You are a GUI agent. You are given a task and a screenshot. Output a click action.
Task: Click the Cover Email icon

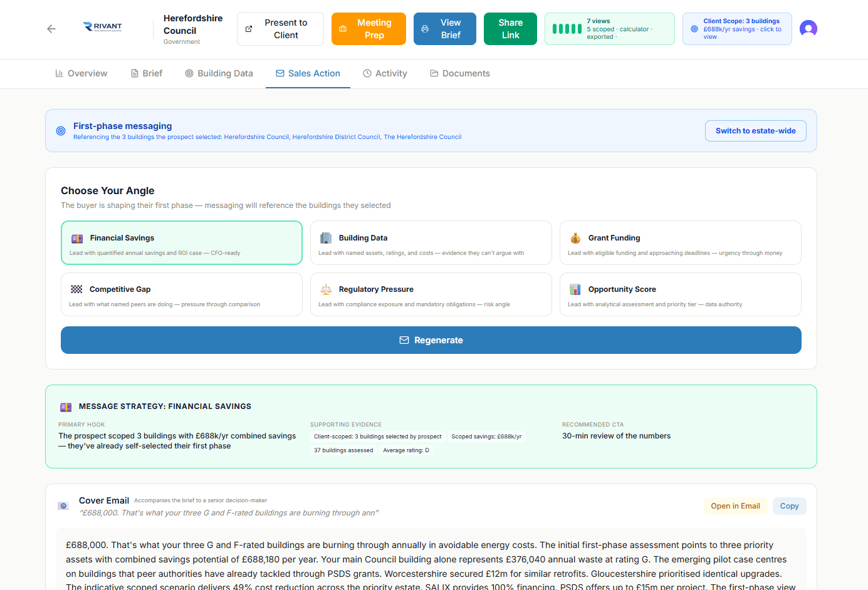pos(63,505)
